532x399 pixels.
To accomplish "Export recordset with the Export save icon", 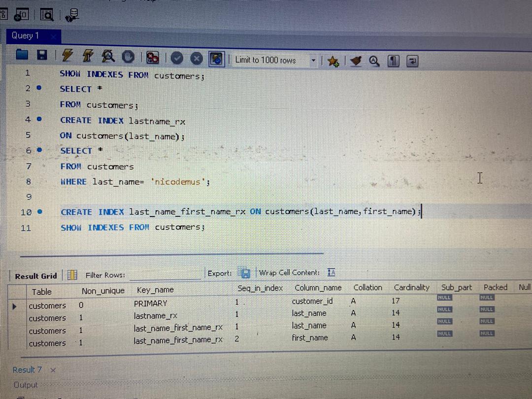I will pyautogui.click(x=244, y=273).
